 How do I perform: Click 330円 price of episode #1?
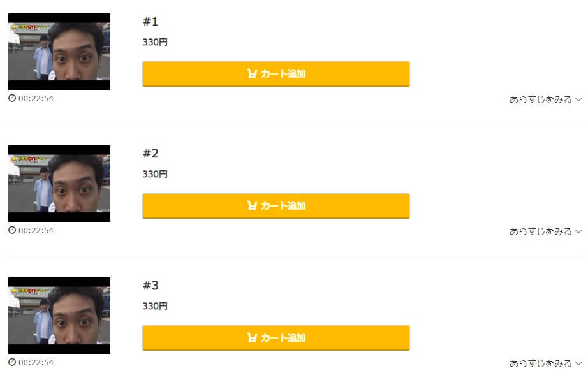[x=155, y=42]
